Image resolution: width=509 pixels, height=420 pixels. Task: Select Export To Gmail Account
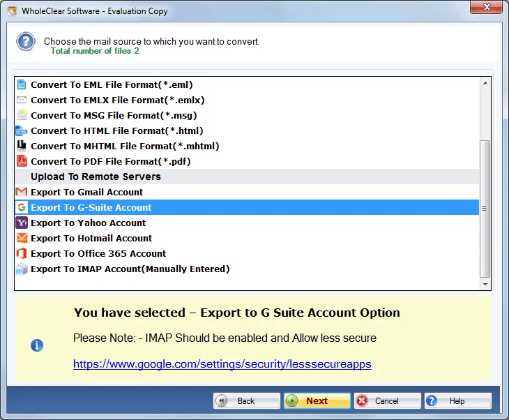click(x=247, y=192)
